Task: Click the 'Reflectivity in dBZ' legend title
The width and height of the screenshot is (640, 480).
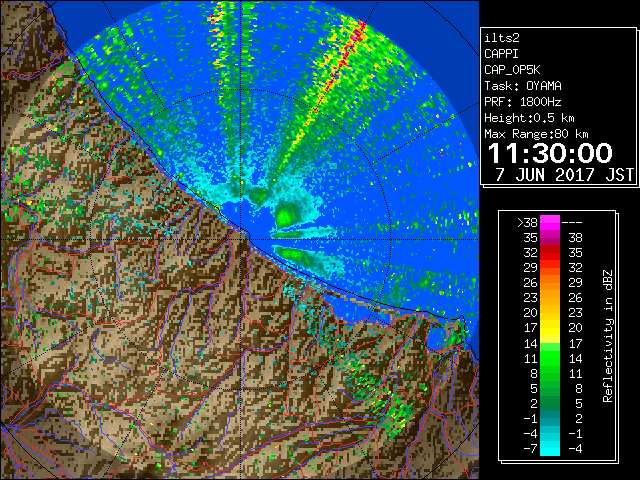Action: pyautogui.click(x=607, y=336)
